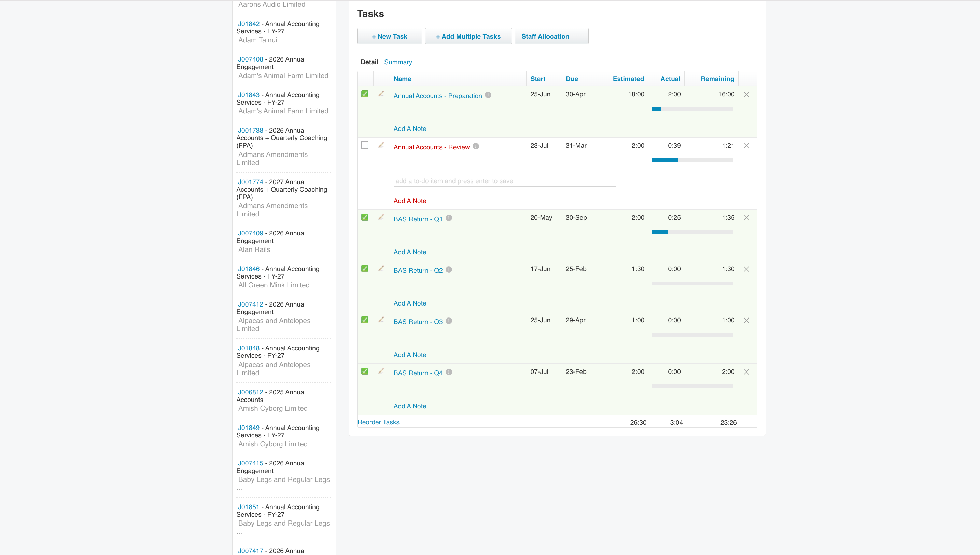Open BAS Return - Q3 task link
The image size is (980, 555).
[418, 322]
